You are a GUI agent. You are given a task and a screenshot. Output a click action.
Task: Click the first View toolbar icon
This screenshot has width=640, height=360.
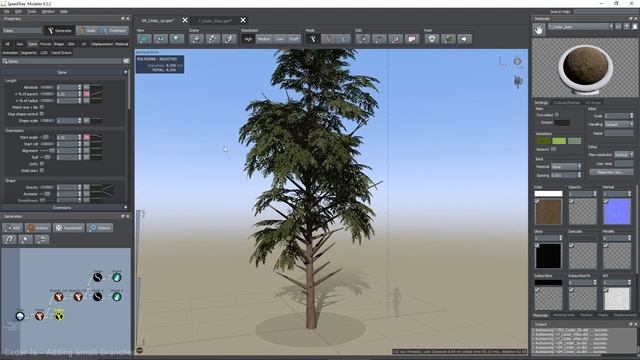(x=144, y=39)
